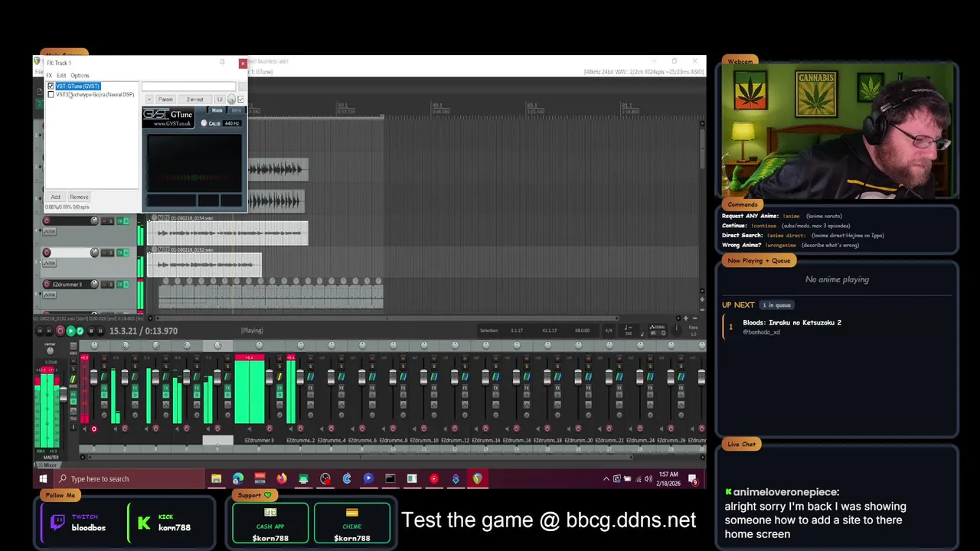Select the VST: GTune (GVST) list entry
Viewport: 980px width, 551px height.
click(x=78, y=86)
